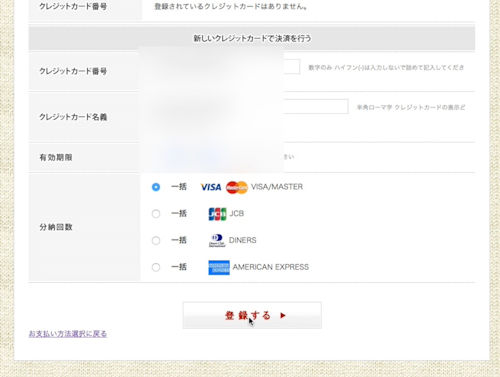Click the 新しいクレジットカードで決済を行う header

tap(252, 38)
